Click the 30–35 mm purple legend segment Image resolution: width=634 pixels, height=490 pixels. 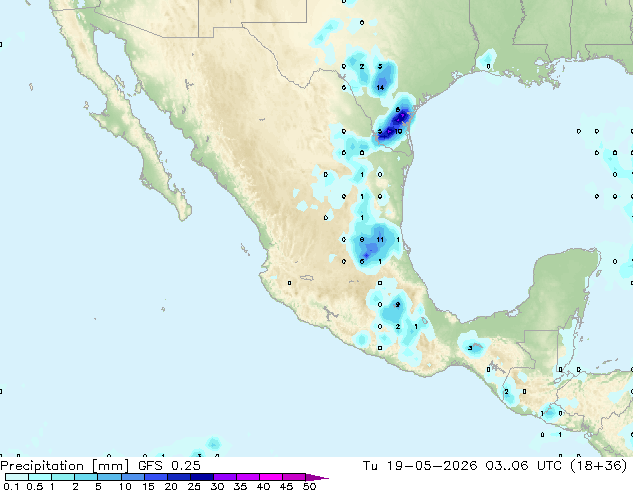click(224, 477)
